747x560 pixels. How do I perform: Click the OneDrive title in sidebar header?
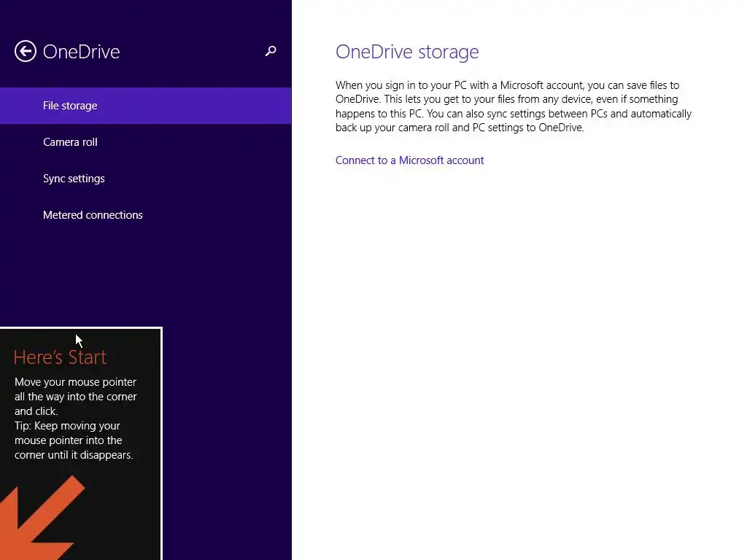[81, 52]
